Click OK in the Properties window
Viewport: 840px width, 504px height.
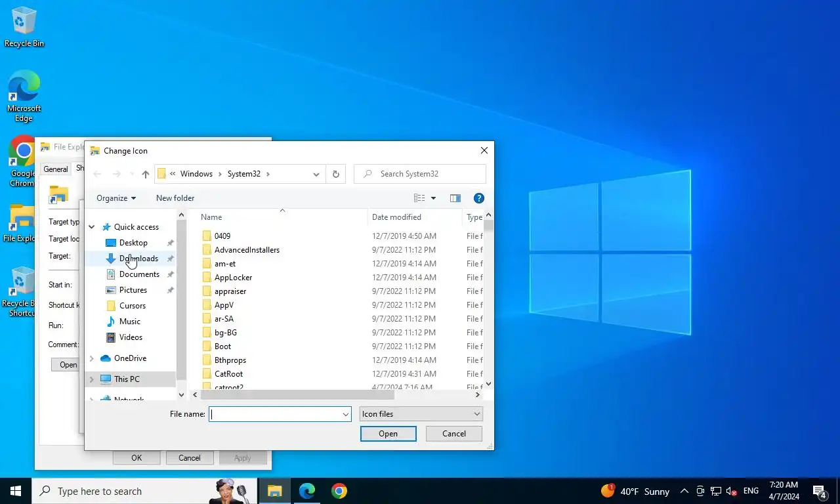[x=136, y=458]
